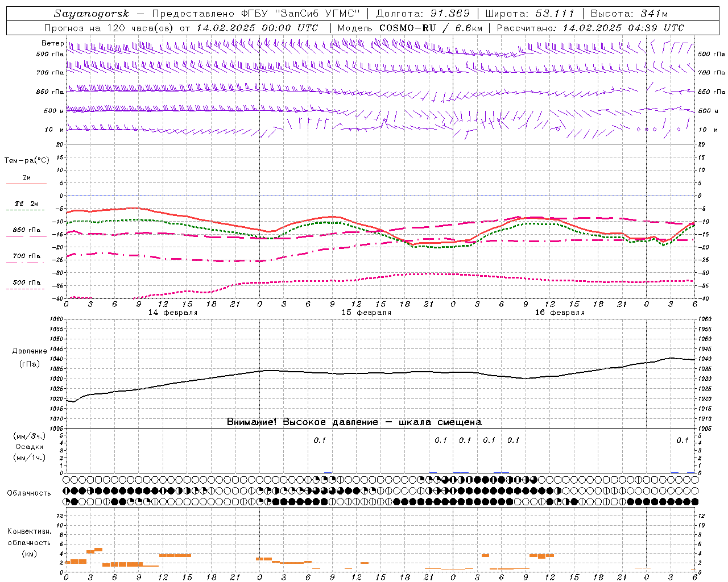This screenshot has width=728, height=582.
Task: Select the forecast start 14.02.2025 00:00 UTC
Action: tap(257, 28)
